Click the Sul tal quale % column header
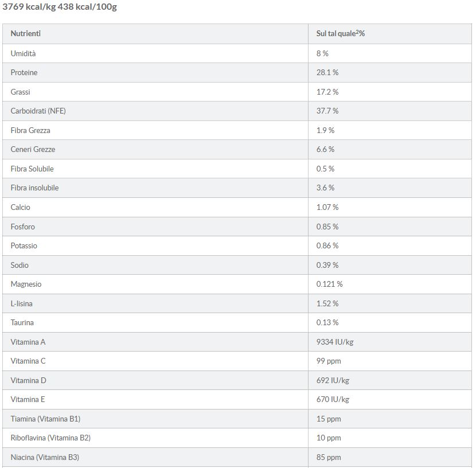This screenshot has width=476, height=468. tap(341, 34)
